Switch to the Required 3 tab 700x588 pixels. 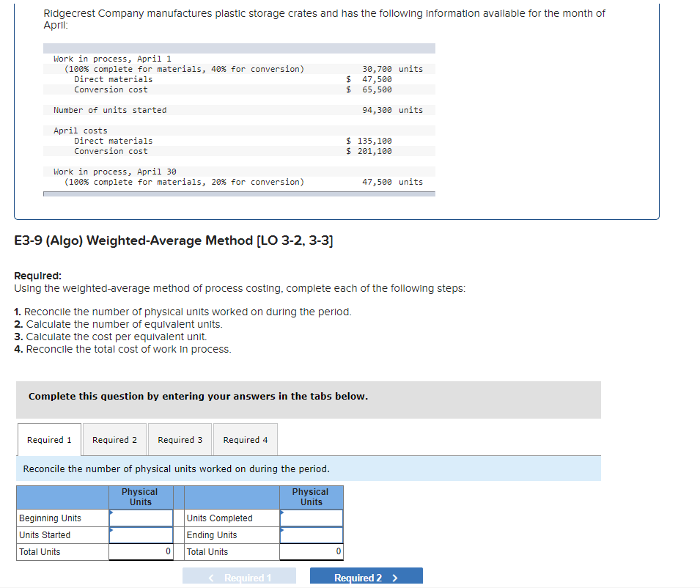180,440
